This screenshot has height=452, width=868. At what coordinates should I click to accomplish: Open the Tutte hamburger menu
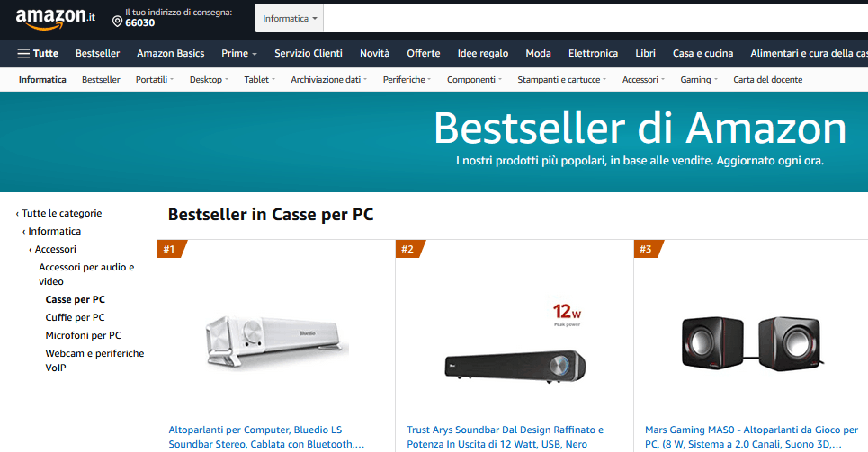pyautogui.click(x=38, y=53)
